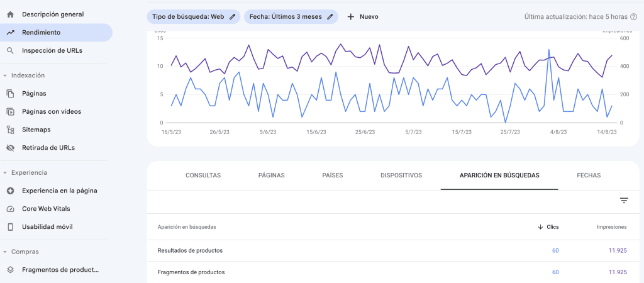Click the Core Web Vitals gauge icon

[10, 209]
